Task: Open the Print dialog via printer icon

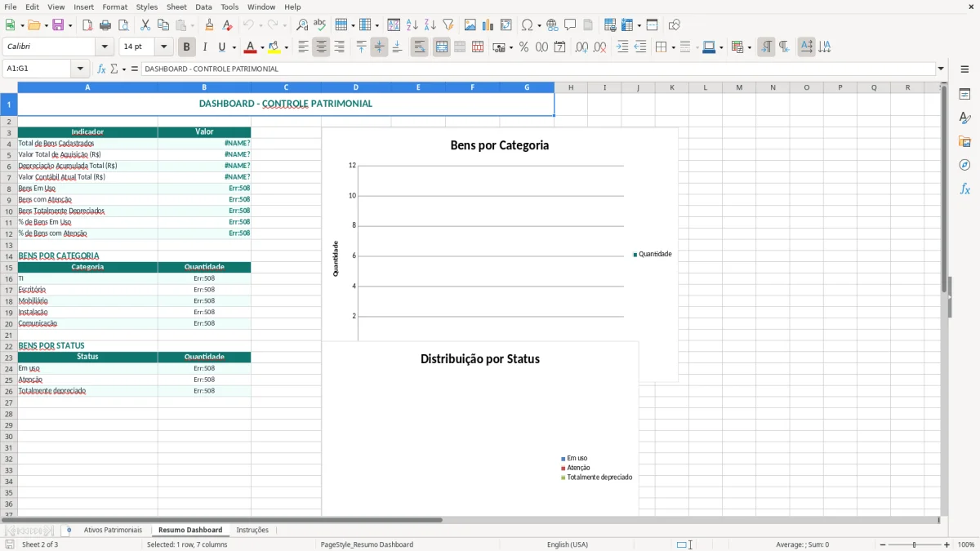Action: pyautogui.click(x=105, y=25)
